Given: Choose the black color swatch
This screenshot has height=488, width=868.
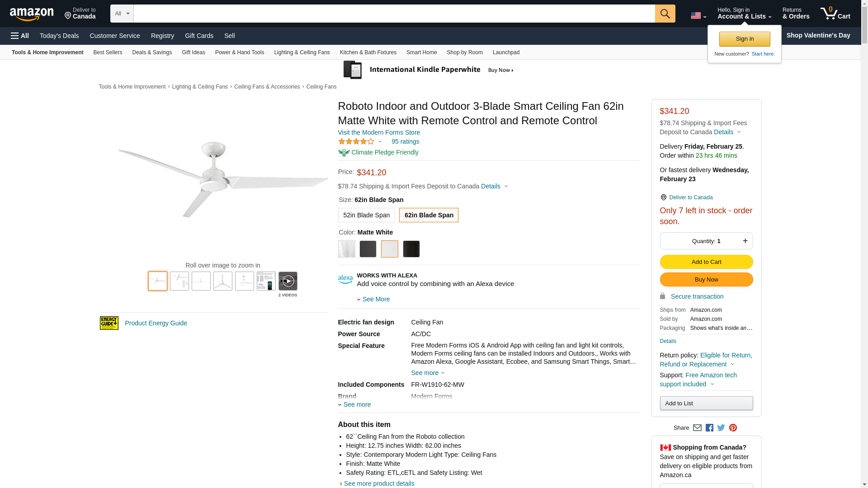Looking at the screenshot, I should (x=411, y=249).
